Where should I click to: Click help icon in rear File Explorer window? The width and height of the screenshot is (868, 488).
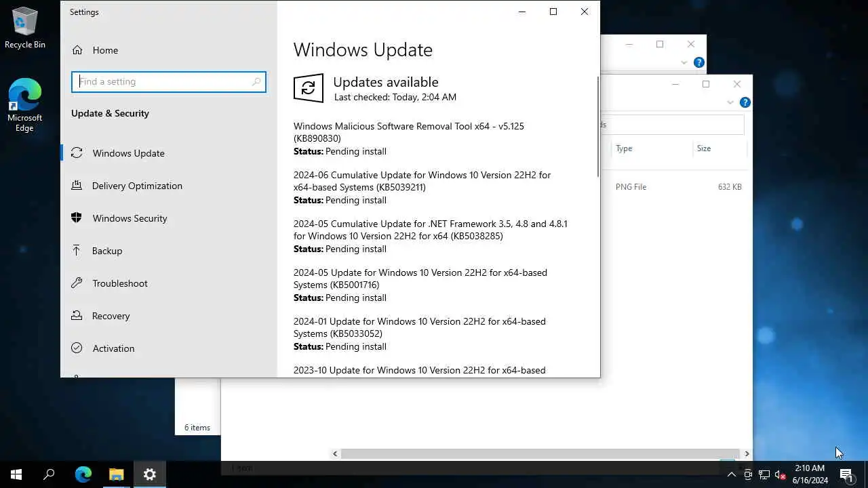(x=698, y=62)
